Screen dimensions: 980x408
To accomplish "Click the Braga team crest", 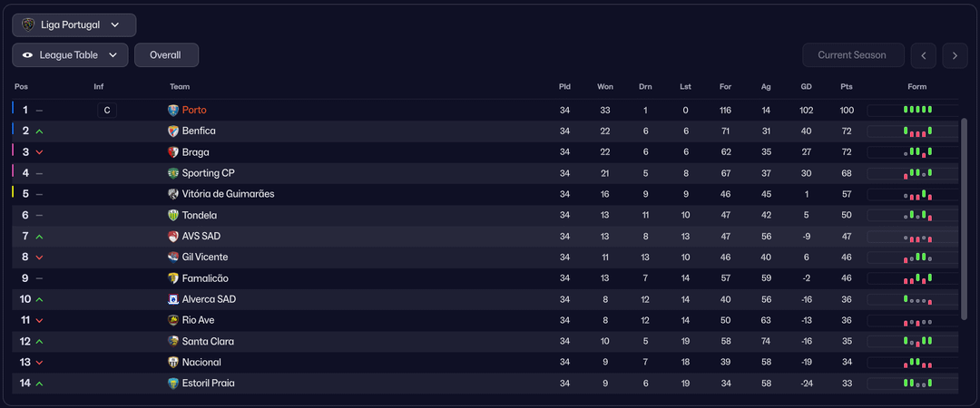I will coord(174,152).
